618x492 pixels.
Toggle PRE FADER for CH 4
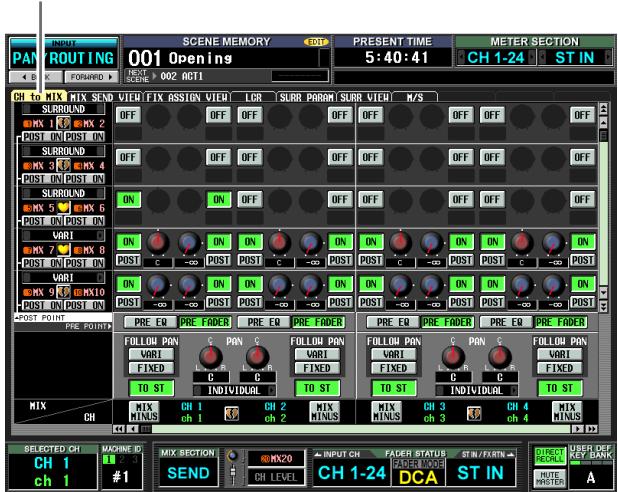(560, 322)
